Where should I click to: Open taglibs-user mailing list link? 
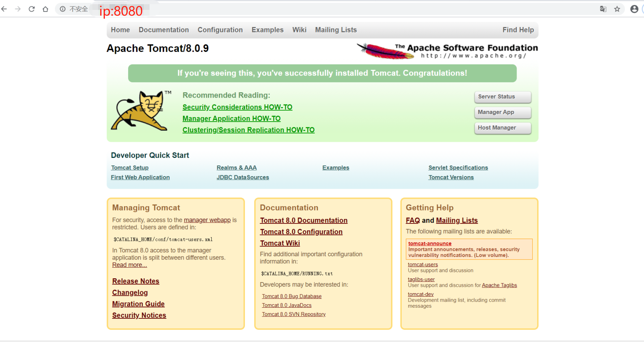[421, 279]
